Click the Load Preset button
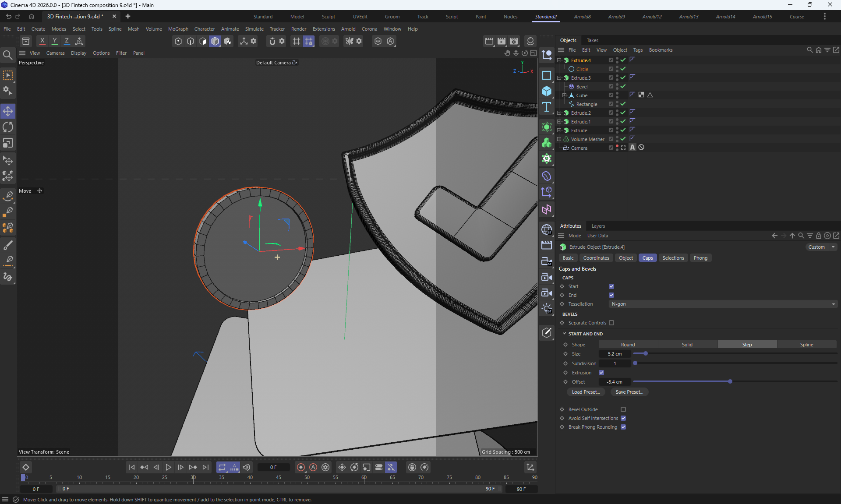Screen dimensions: 841x504 (586, 392)
